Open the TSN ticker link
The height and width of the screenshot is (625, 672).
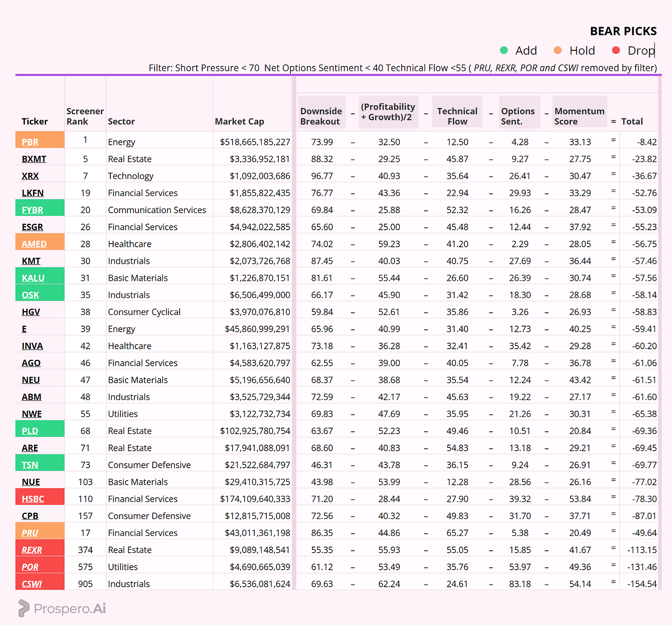pos(30,465)
